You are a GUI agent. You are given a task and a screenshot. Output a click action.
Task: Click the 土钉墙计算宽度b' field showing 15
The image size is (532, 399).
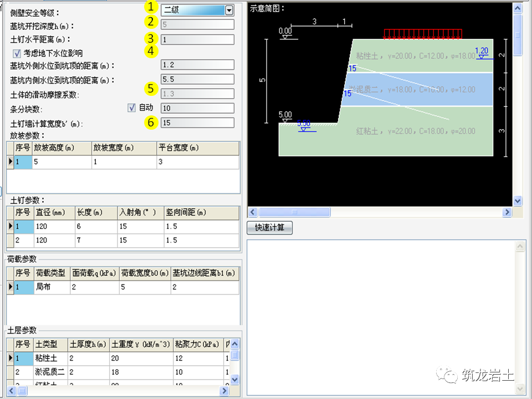point(197,123)
